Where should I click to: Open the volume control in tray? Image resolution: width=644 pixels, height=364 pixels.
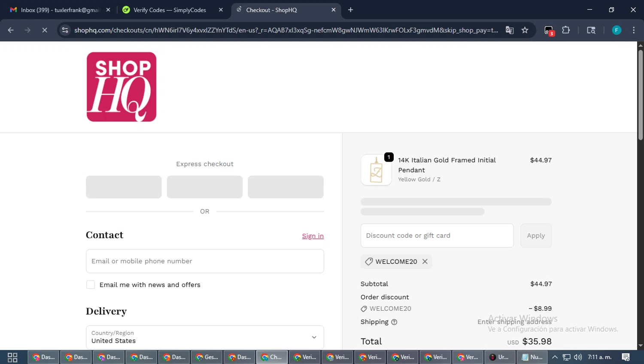tap(578, 357)
